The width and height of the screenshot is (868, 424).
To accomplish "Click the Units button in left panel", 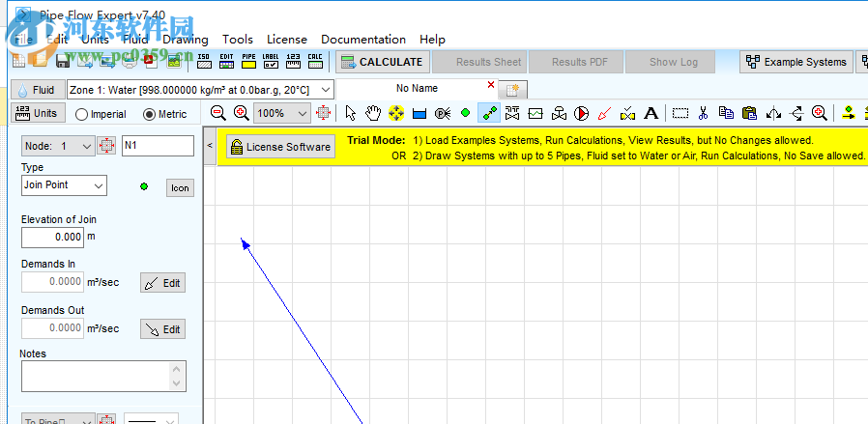I will [38, 113].
